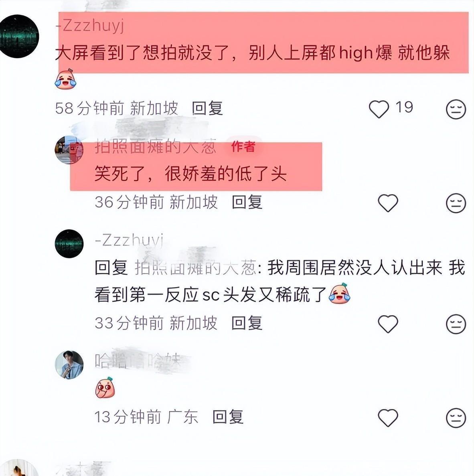Dislike the 33-minute-old reply from -Zzzhuyj

[x=456, y=324]
